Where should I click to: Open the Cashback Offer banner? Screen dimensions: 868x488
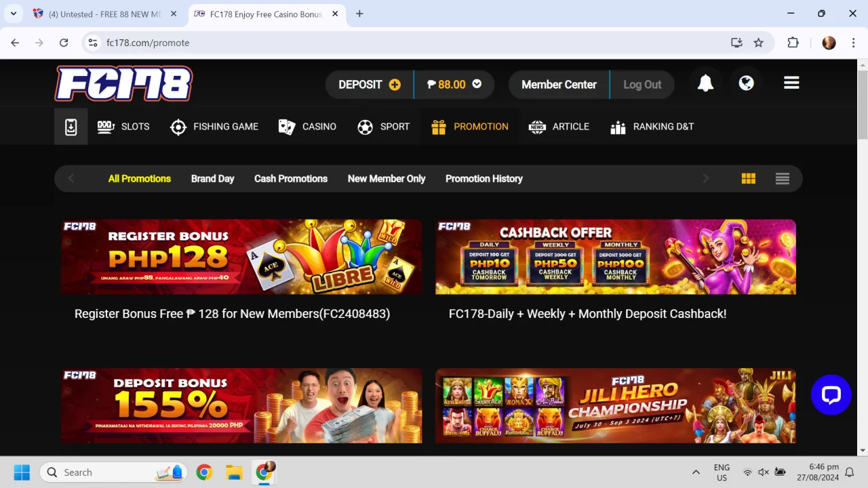616,257
